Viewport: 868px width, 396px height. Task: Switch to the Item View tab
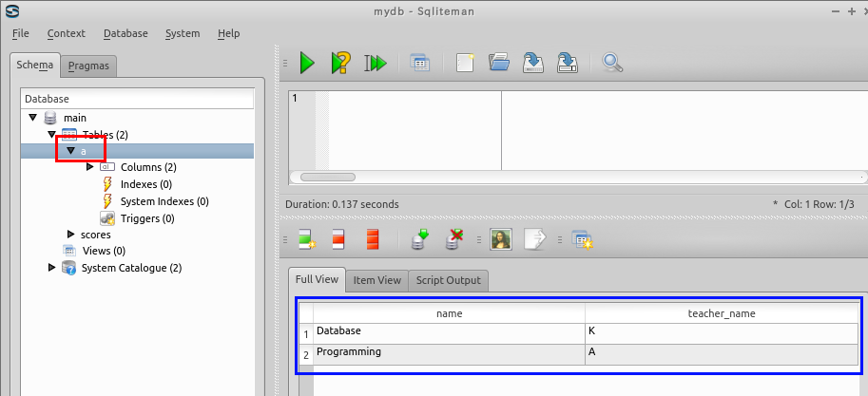(x=377, y=280)
